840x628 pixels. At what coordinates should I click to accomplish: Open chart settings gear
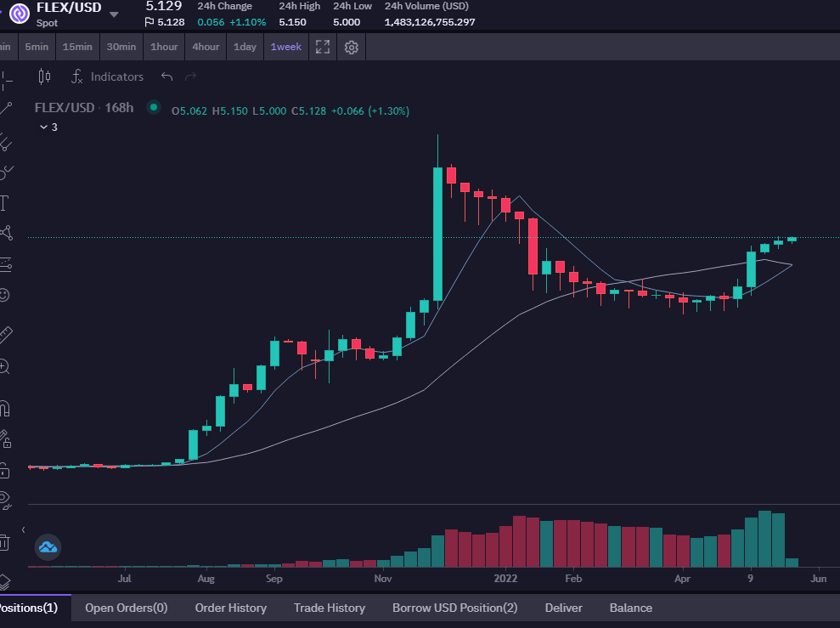click(351, 47)
